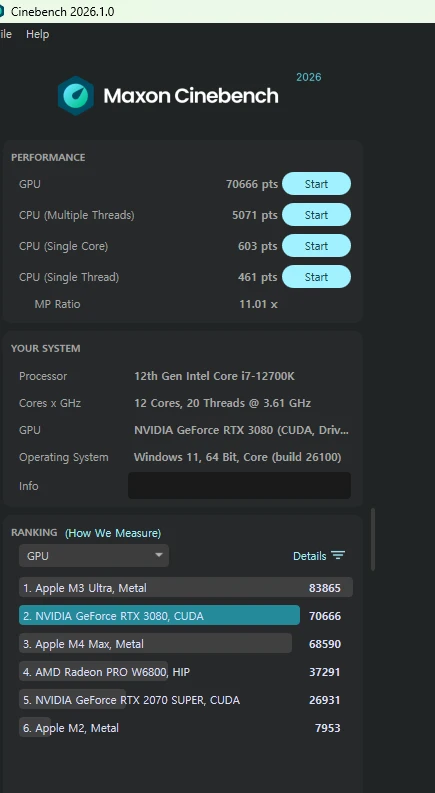
Task: Open the GPU ranking dropdown
Action: coord(94,556)
